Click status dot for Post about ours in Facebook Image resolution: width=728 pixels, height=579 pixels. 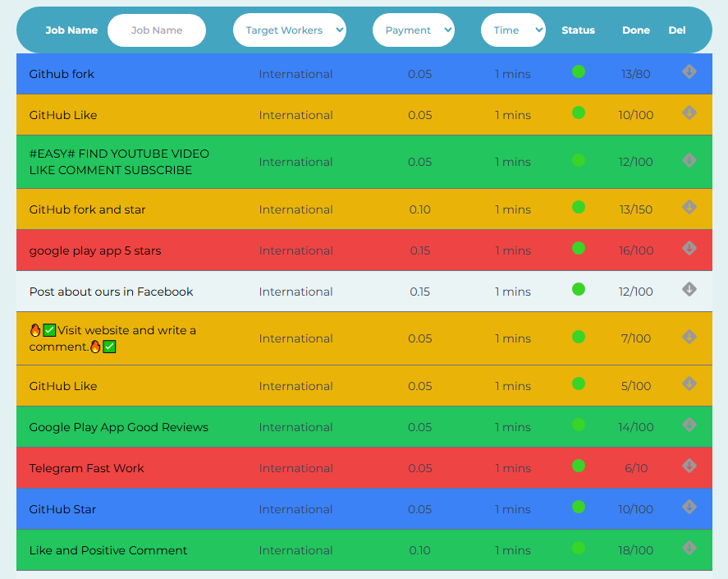[x=578, y=289]
